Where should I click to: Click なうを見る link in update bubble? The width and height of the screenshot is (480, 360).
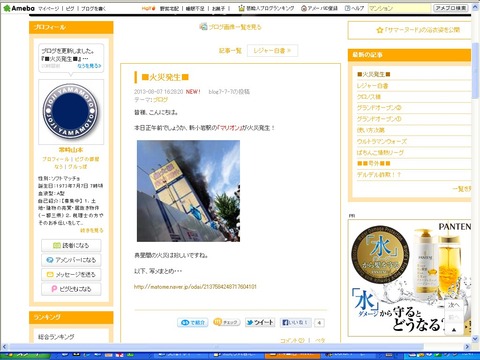[89, 66]
